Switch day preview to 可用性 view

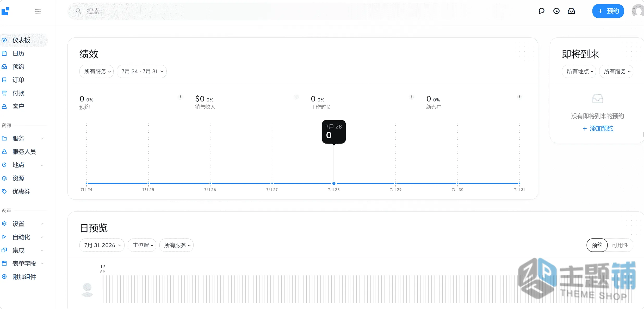(620, 245)
